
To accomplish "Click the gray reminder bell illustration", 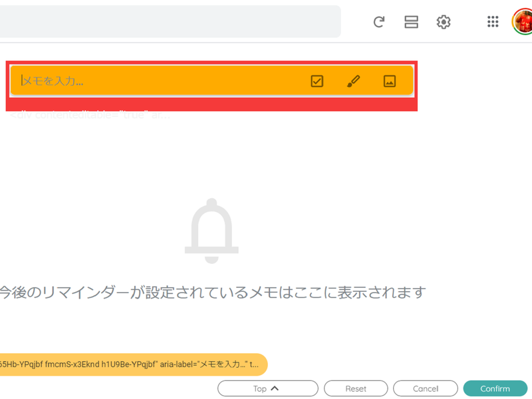I will [x=211, y=231].
